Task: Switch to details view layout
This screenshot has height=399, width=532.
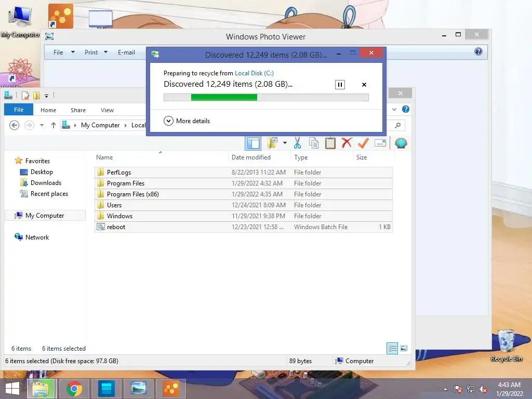Action: (x=392, y=348)
